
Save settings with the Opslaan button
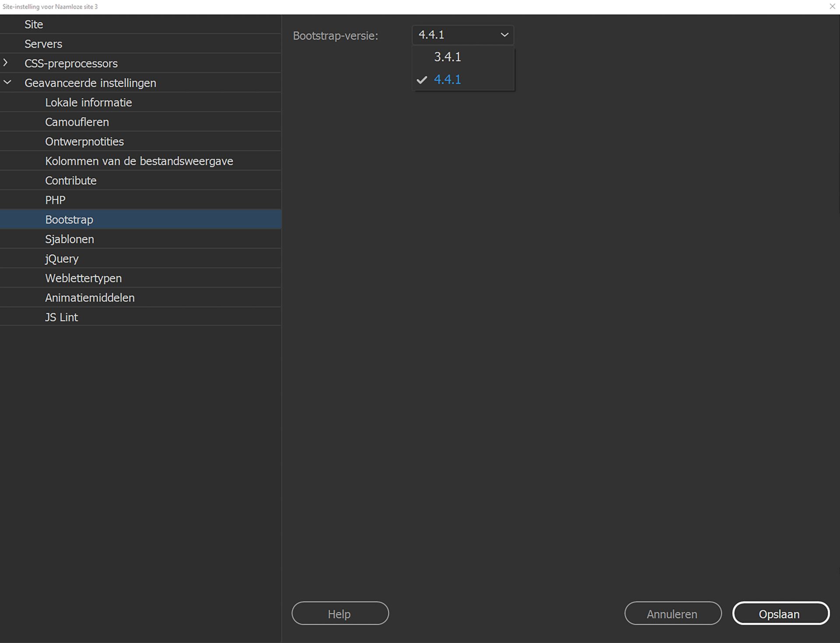780,614
